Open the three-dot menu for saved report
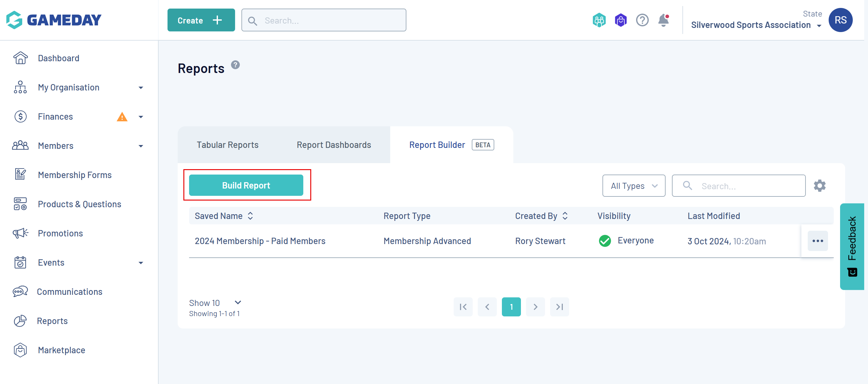This screenshot has width=868, height=384. pos(818,241)
